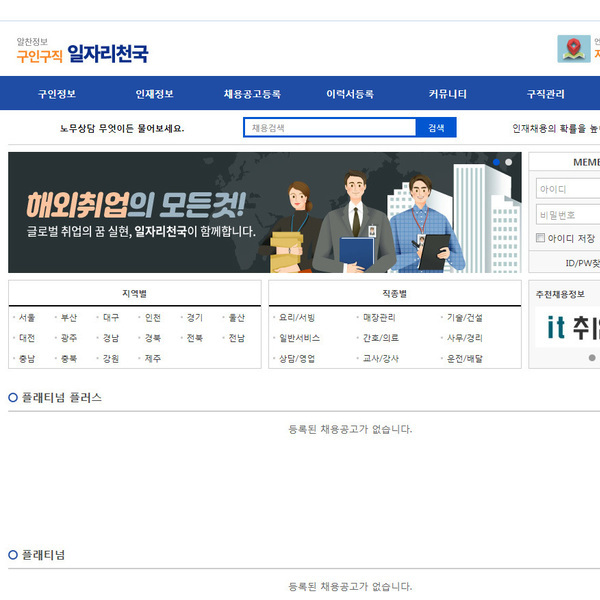600x600 pixels.
Task: Open job category 간호/의료
Action: point(381,338)
